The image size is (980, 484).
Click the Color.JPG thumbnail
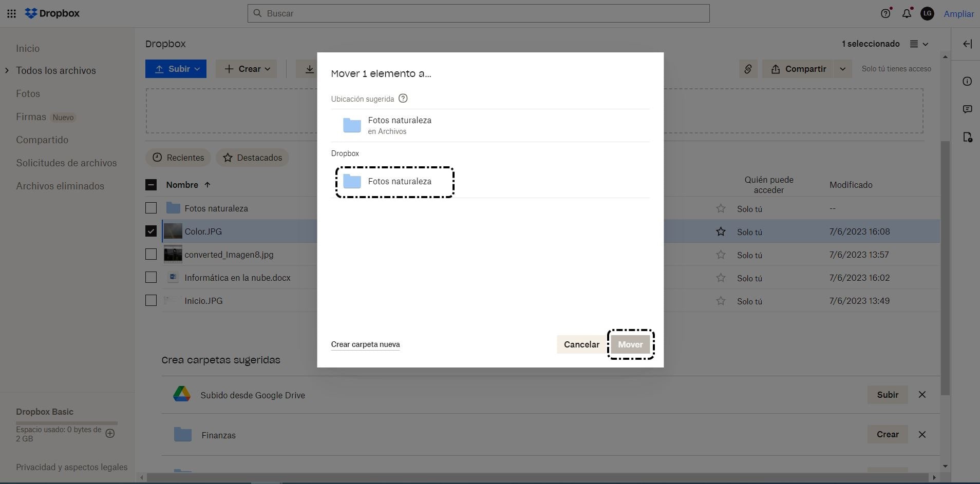tap(173, 231)
